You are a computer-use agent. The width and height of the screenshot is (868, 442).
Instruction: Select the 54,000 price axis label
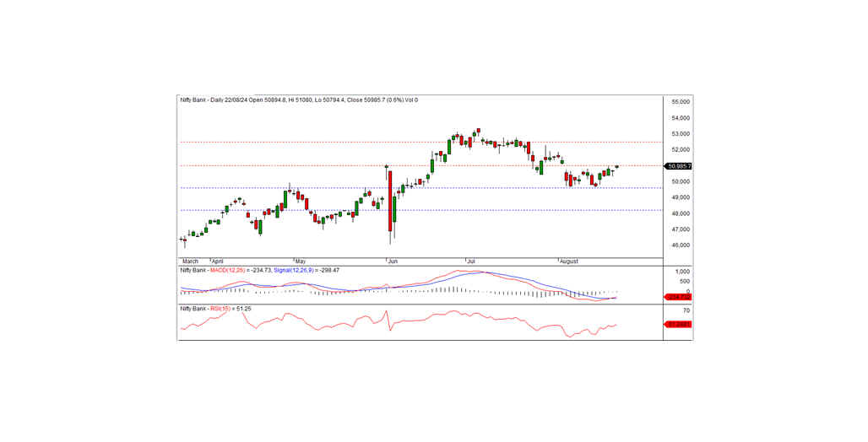(681, 118)
